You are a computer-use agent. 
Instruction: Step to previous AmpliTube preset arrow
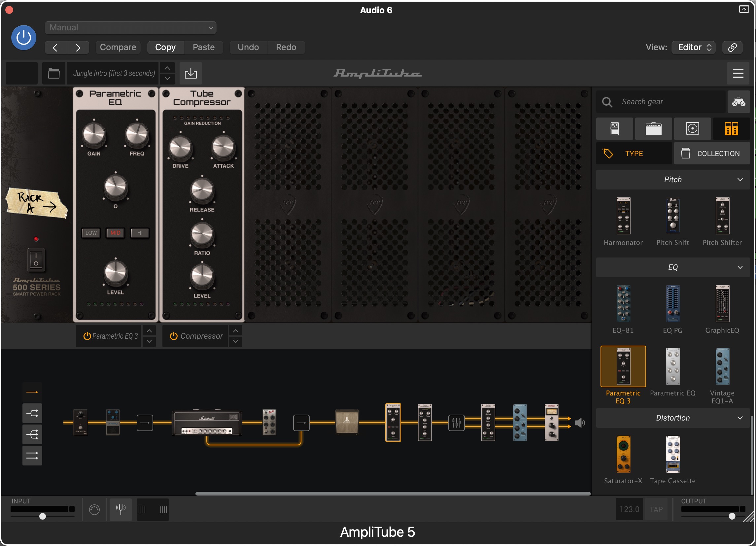click(167, 68)
